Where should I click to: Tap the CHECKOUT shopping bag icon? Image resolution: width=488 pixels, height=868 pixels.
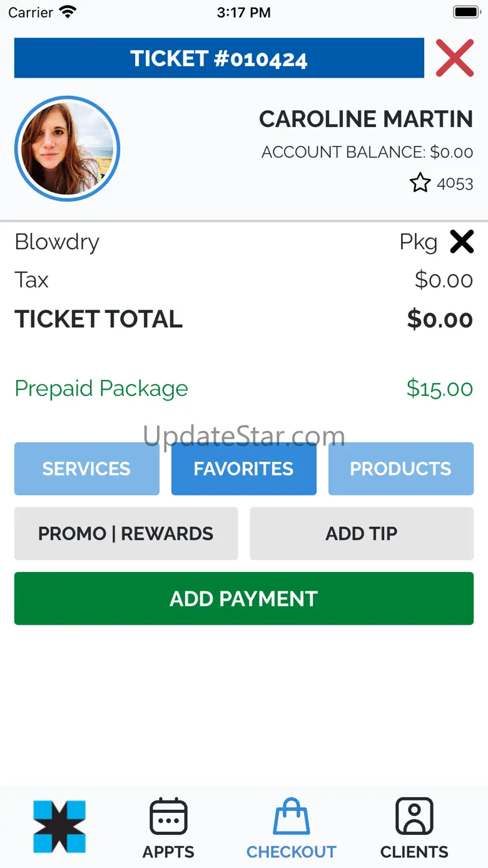tap(292, 817)
